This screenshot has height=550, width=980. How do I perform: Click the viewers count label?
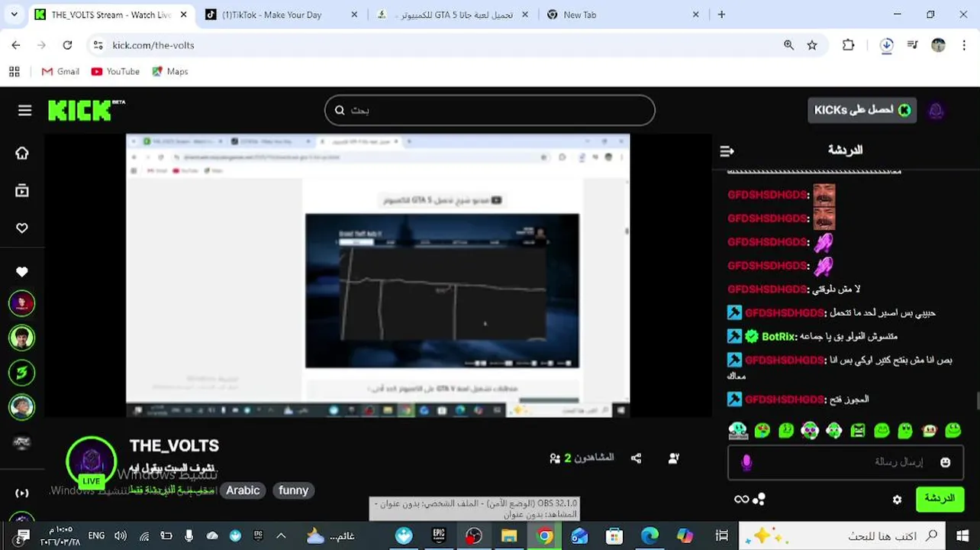[x=582, y=458]
